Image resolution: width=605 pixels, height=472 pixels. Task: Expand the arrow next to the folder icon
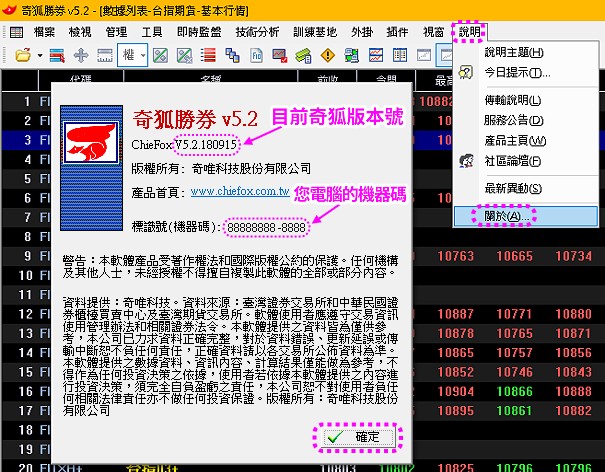pos(40,56)
